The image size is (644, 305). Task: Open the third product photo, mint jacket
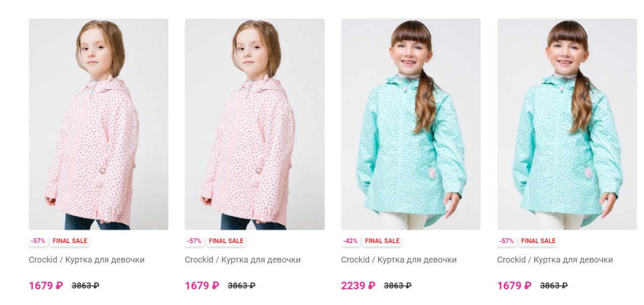(411, 124)
